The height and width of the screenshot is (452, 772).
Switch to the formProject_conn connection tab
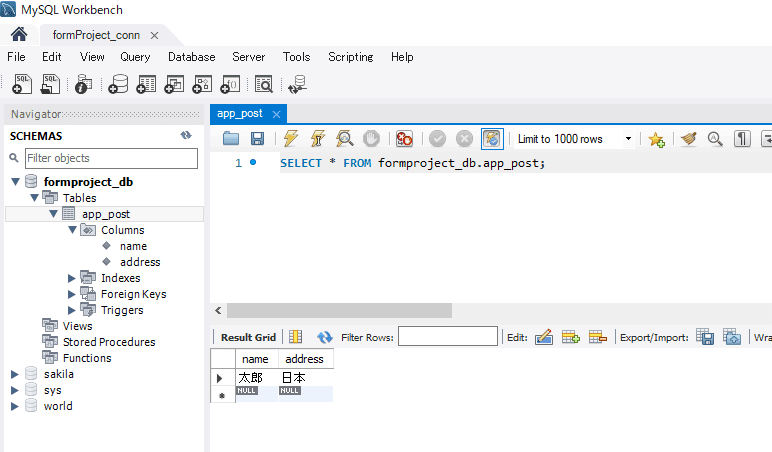click(x=96, y=35)
